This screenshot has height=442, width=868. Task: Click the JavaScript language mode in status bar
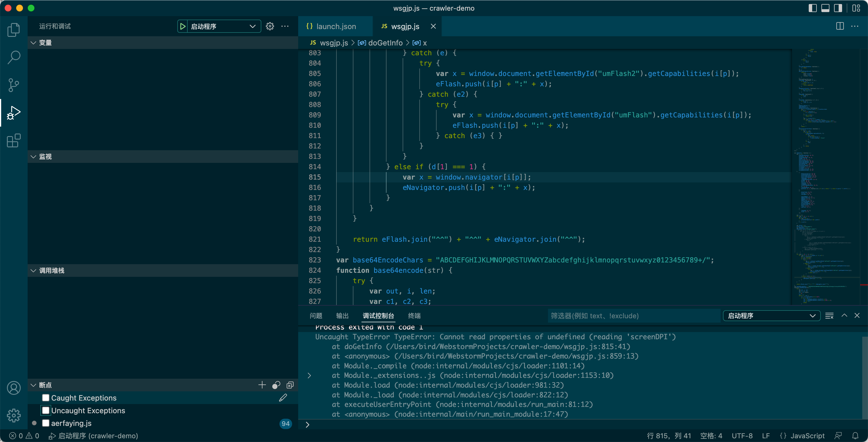point(807,436)
